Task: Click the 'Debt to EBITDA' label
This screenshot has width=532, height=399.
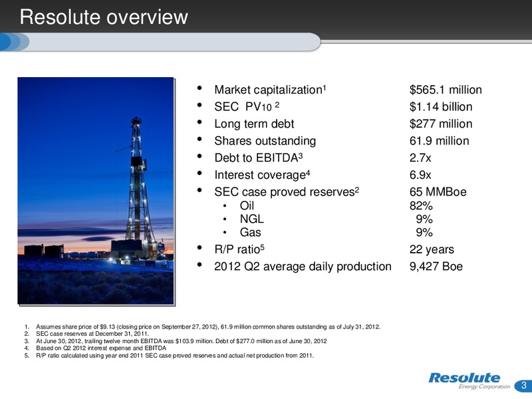Action: click(x=259, y=158)
